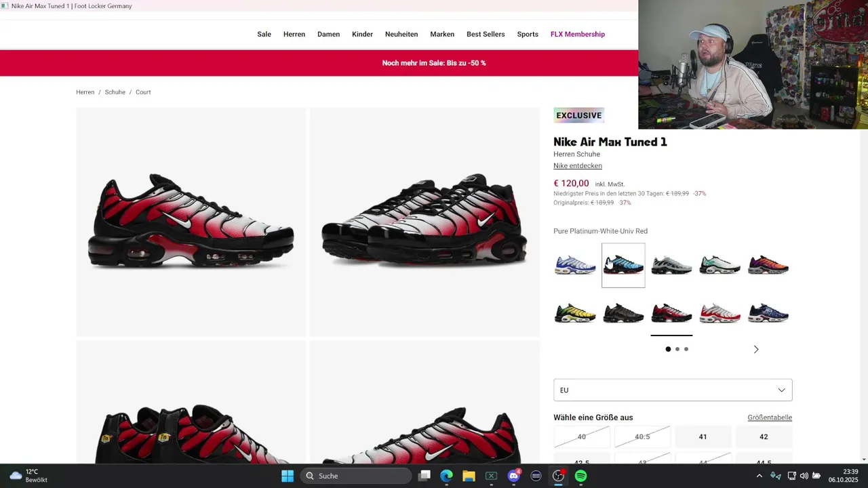Select the light-blue black colorway swatch
868x488 pixels.
[x=623, y=265]
